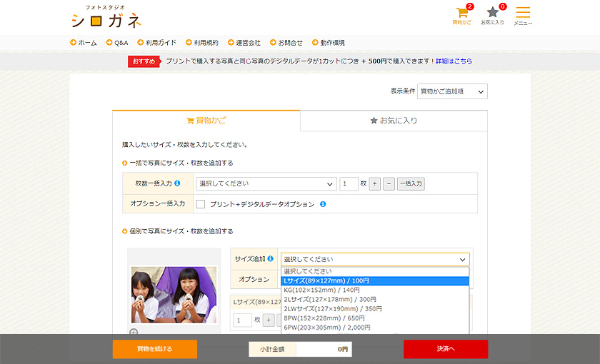This screenshot has width=600, height=364.
Task: Select 6PW(203×305mm) / 2,000円 option
Action: click(x=375, y=328)
